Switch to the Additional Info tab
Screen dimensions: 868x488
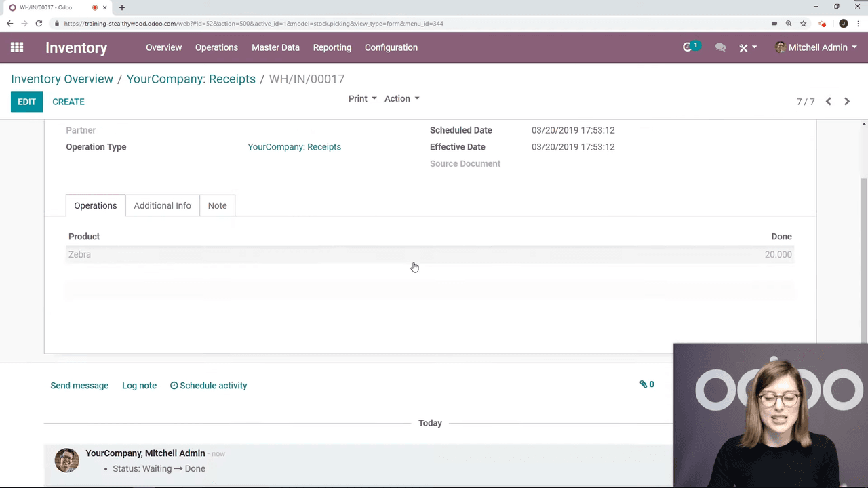point(162,205)
